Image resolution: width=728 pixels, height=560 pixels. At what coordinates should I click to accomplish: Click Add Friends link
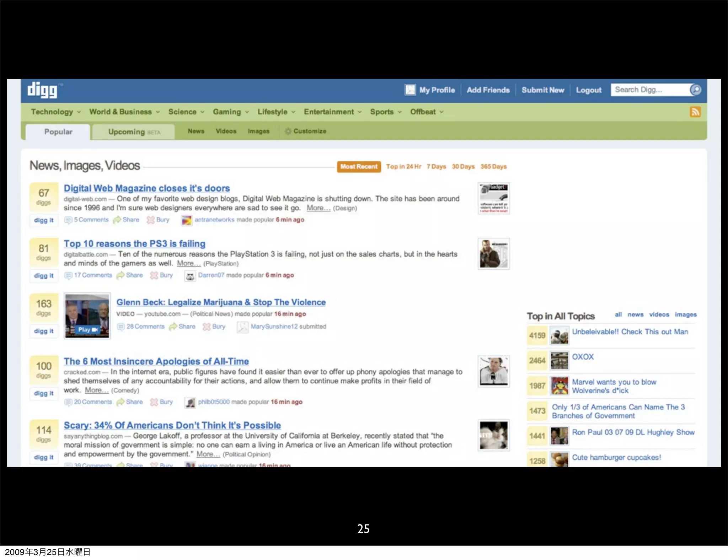(488, 90)
